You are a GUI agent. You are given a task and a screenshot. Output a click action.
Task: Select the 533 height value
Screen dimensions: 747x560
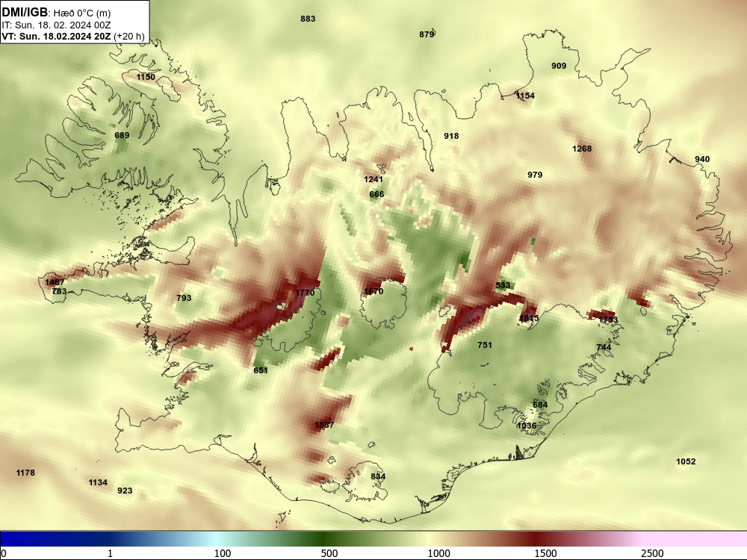[x=503, y=286]
